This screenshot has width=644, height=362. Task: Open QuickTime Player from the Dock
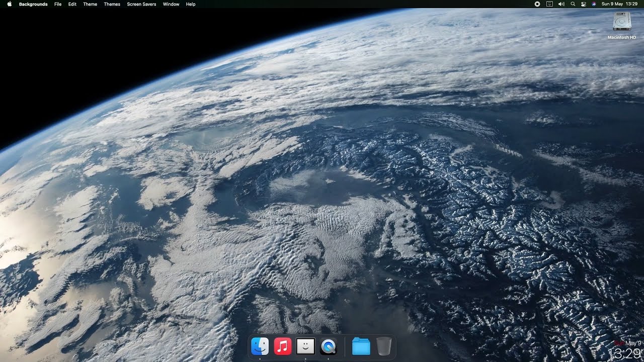tap(329, 346)
